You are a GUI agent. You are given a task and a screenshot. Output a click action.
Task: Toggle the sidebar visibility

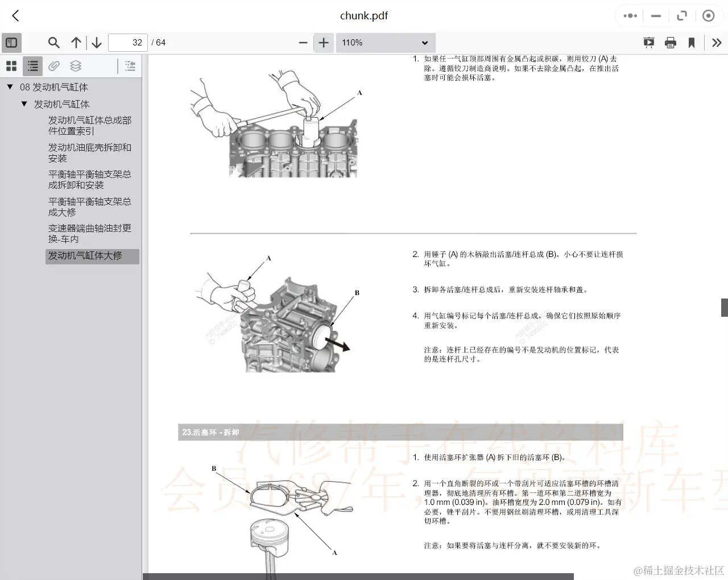point(11,42)
